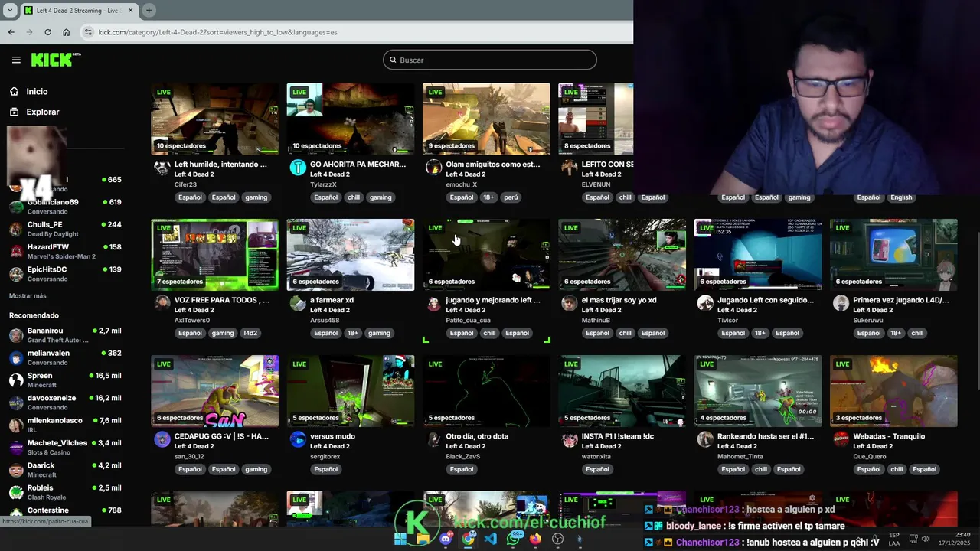980x551 pixels.
Task: Open 'INSTA F1 ! !steam !dc' stream title
Action: tap(618, 436)
